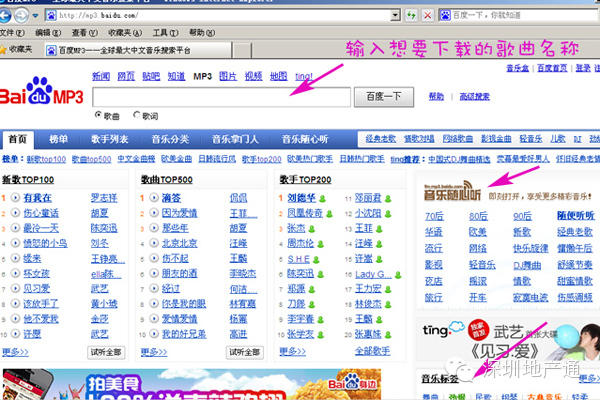600x400 pixels.
Task: Play song 伤不起 via its play icon
Action: 154,258
